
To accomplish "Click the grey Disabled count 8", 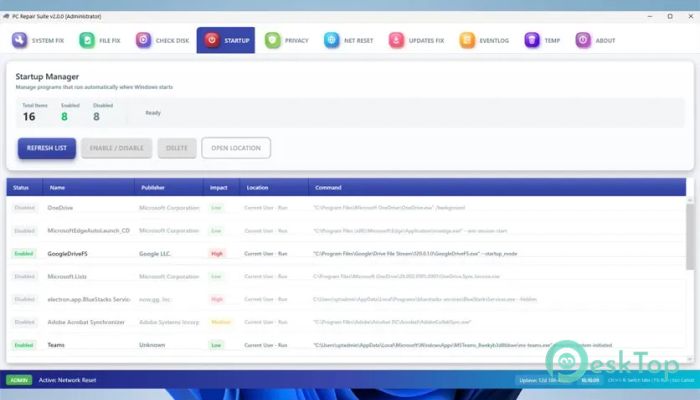I will (x=96, y=117).
